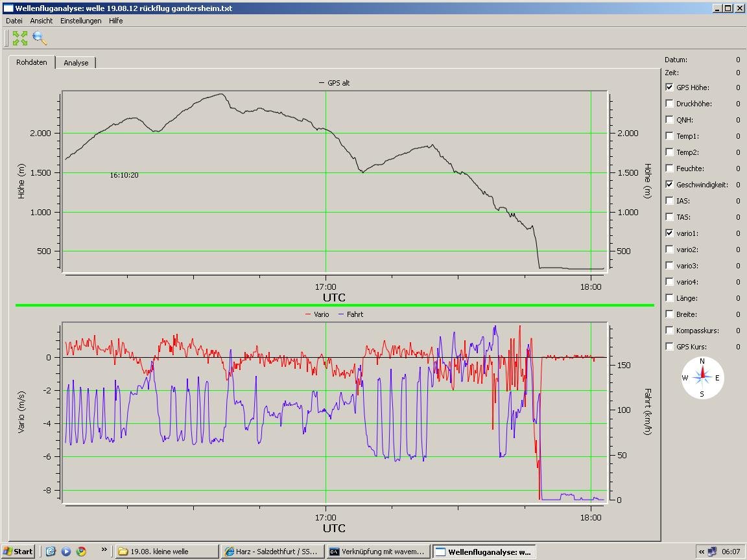Click the media player quick launch icon
Screen dimensions: 747x560
click(65, 552)
